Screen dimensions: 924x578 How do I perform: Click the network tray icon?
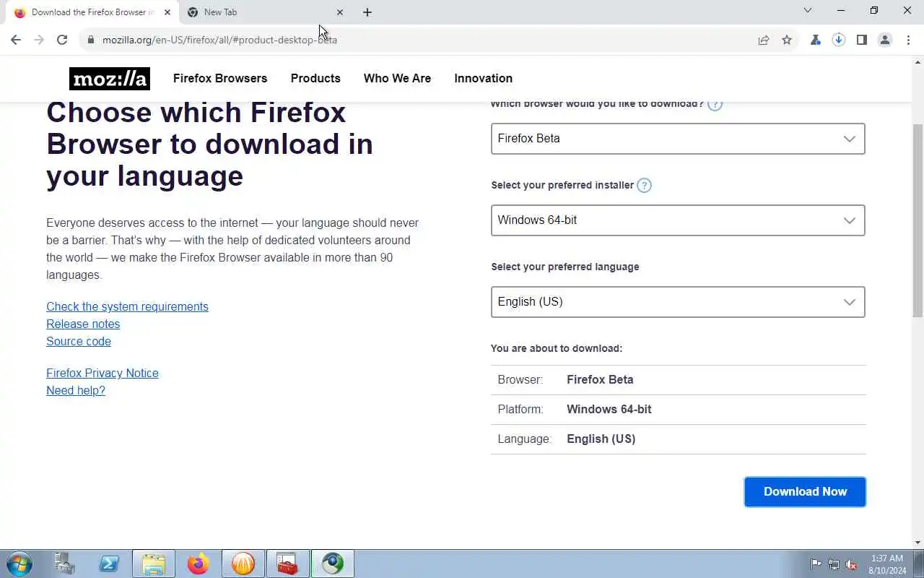(834, 564)
